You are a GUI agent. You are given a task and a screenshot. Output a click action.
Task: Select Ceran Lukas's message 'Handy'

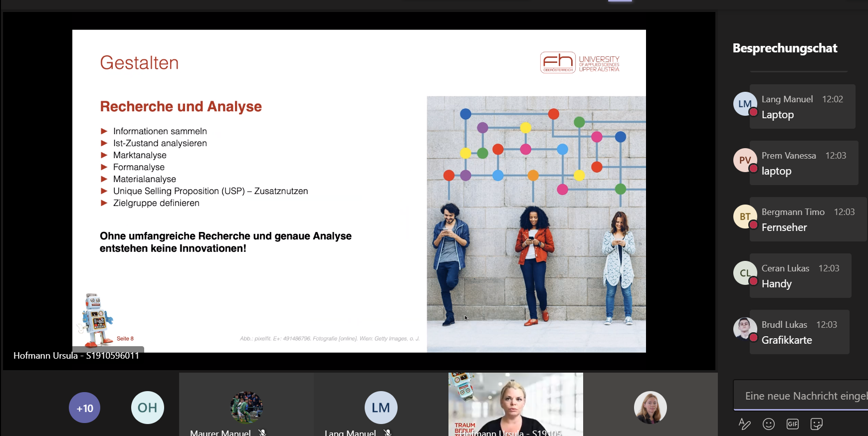click(x=801, y=276)
